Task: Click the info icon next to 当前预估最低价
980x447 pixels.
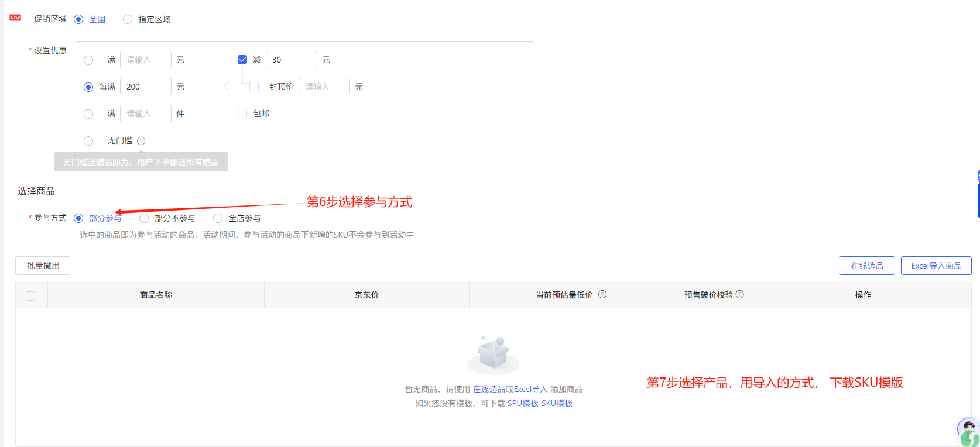Action: 602,294
